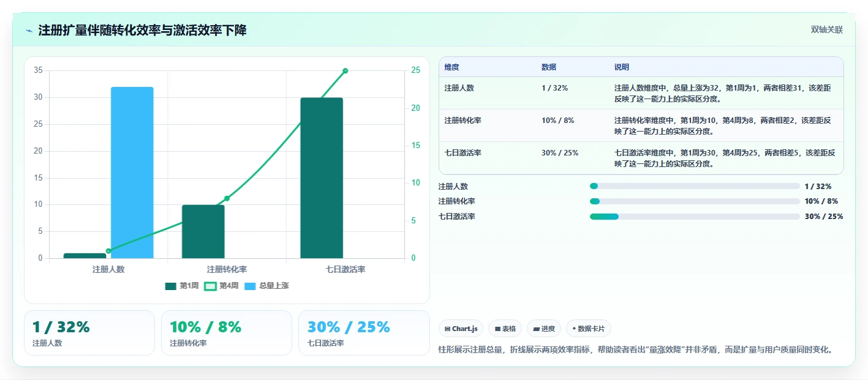This screenshot has width=868, height=380.
Task: Click the 注册转化率 table row cell
Action: [x=463, y=121]
